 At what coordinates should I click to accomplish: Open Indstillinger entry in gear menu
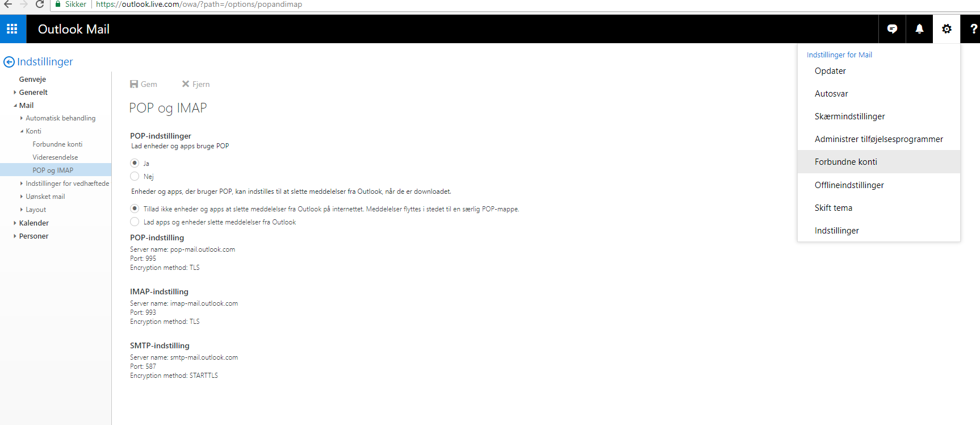[x=879, y=231]
